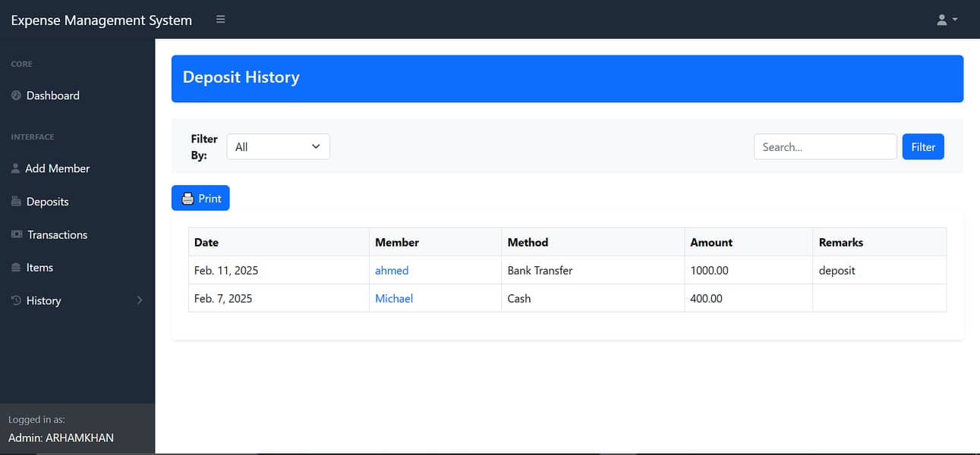This screenshot has width=980, height=455.
Task: Select the 1000.00 amount cell
Action: click(x=749, y=270)
